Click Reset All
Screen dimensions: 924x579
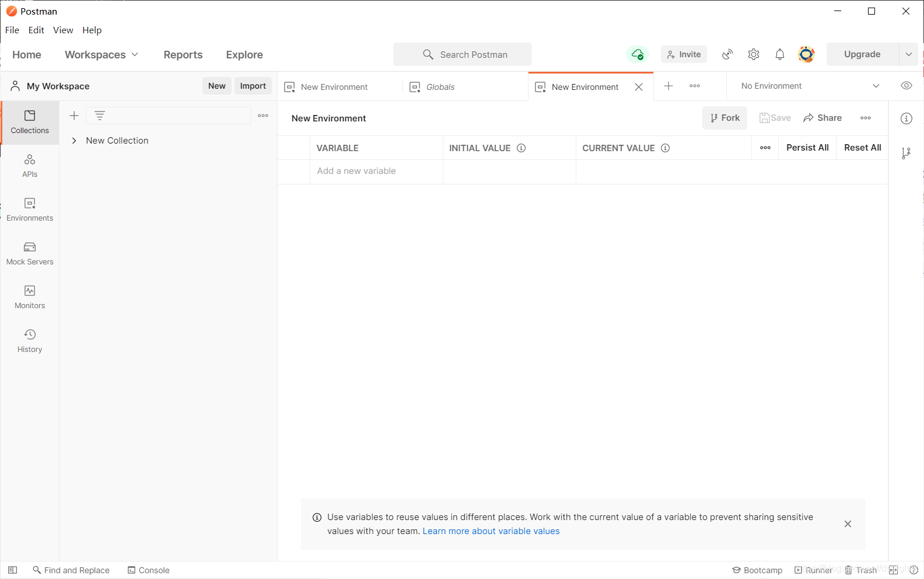[x=863, y=148]
